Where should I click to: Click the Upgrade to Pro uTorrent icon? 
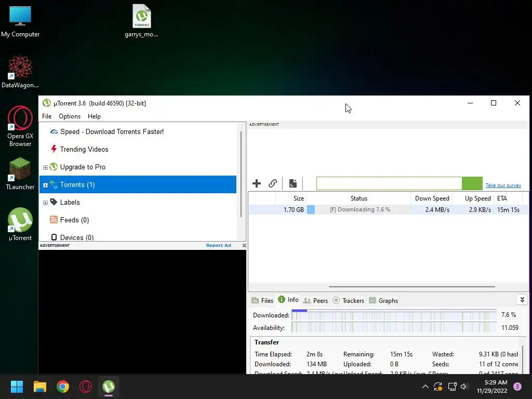54,167
